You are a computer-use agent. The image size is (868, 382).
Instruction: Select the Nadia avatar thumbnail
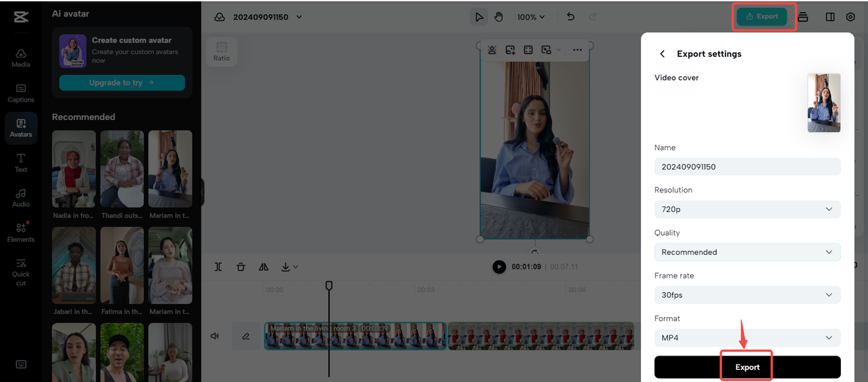pos(74,169)
